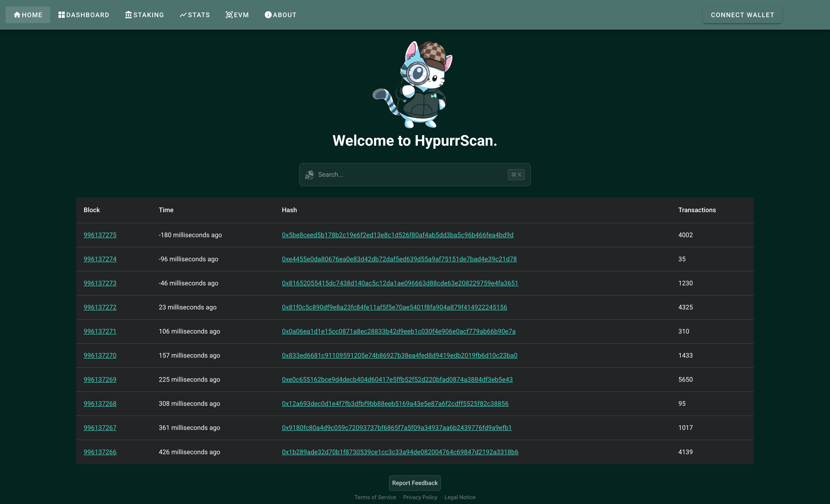Click the Connect Wallet button
The height and width of the screenshot is (504, 830).
[742, 15]
